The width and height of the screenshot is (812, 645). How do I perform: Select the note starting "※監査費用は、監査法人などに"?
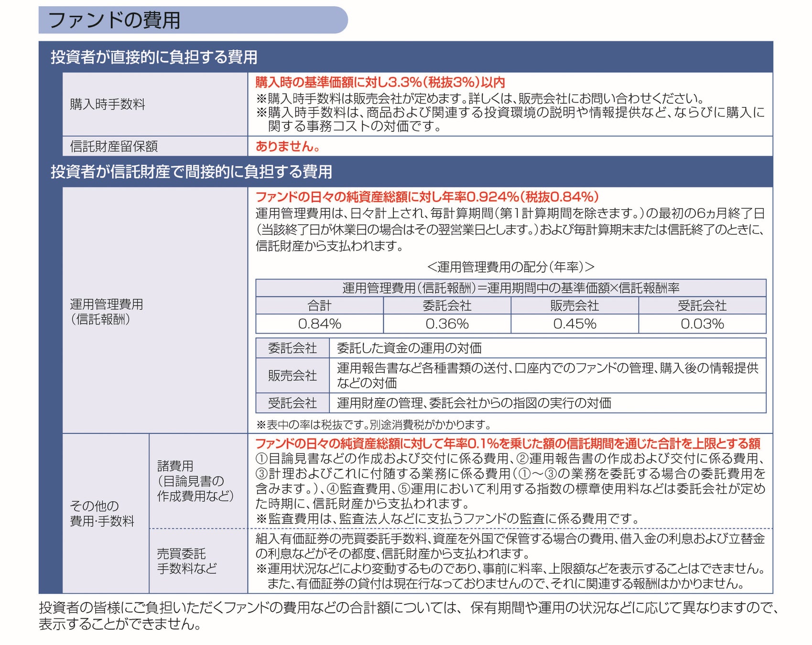pos(447,519)
